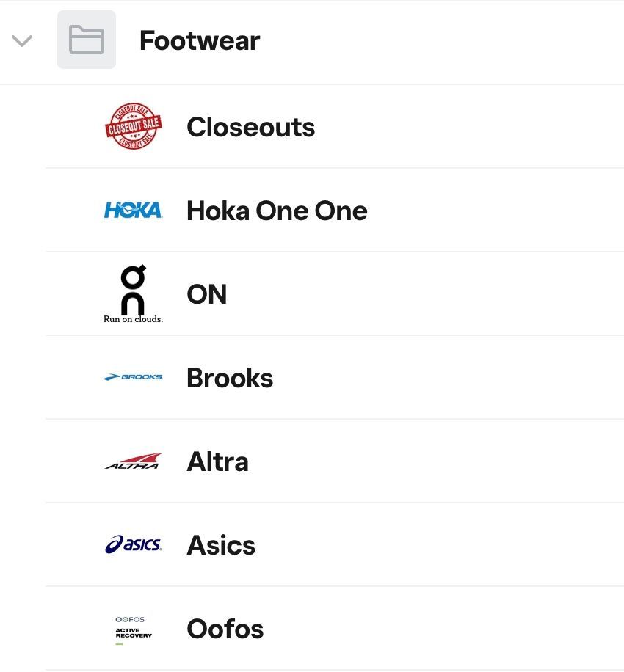Select the Footwear category title
The image size is (624, 672).
[200, 41]
